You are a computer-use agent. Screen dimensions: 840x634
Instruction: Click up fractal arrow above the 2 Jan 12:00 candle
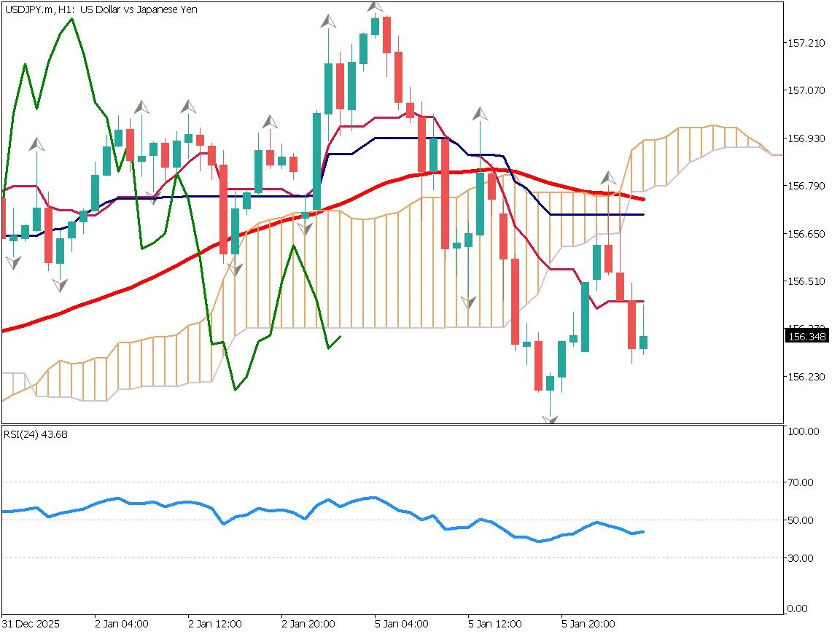[x=189, y=106]
